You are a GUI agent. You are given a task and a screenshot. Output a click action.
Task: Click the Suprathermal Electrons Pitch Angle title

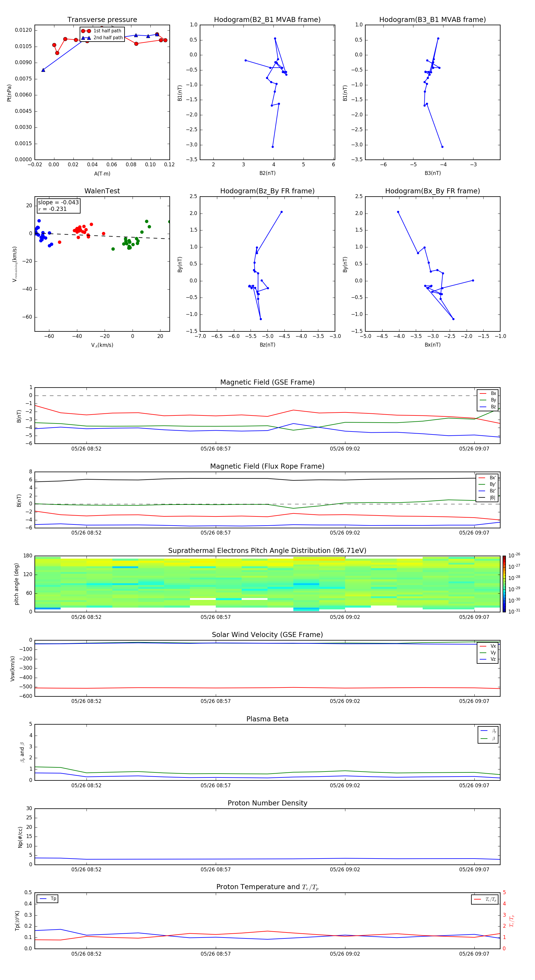(267, 551)
